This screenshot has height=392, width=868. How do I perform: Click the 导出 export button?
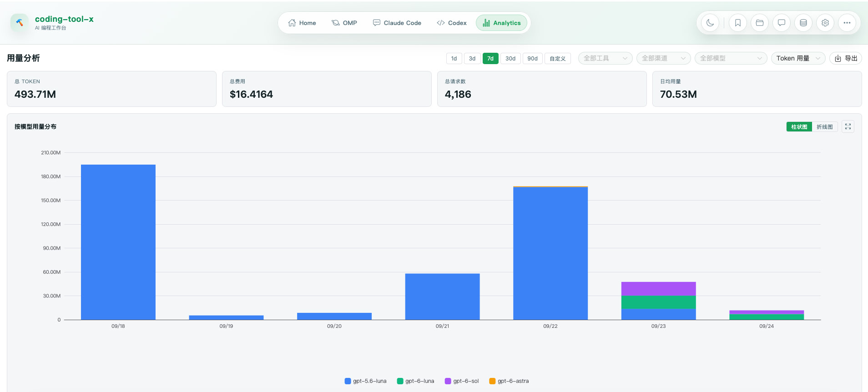(846, 58)
